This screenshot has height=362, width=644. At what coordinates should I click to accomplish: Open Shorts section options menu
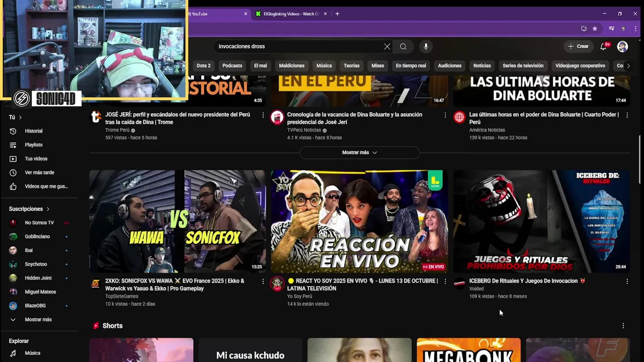(x=623, y=326)
